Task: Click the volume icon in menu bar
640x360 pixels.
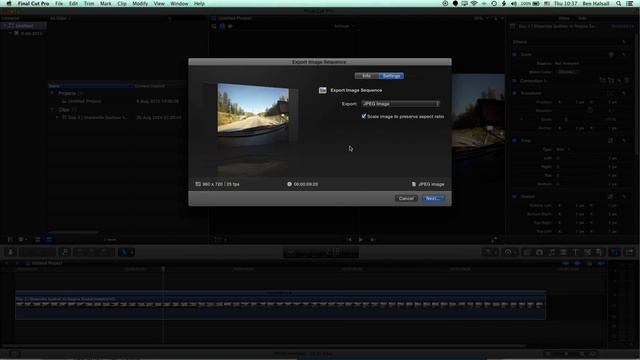Action: [513, 3]
